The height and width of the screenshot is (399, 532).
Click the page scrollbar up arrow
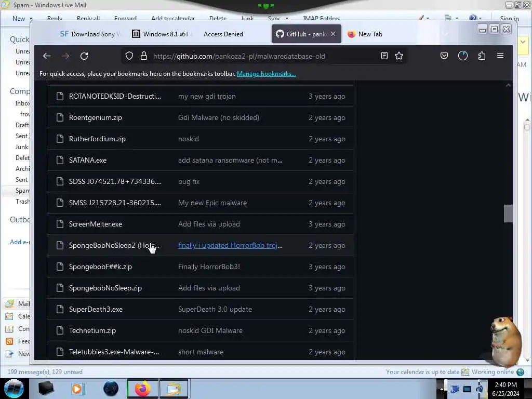pyautogui.click(x=508, y=85)
